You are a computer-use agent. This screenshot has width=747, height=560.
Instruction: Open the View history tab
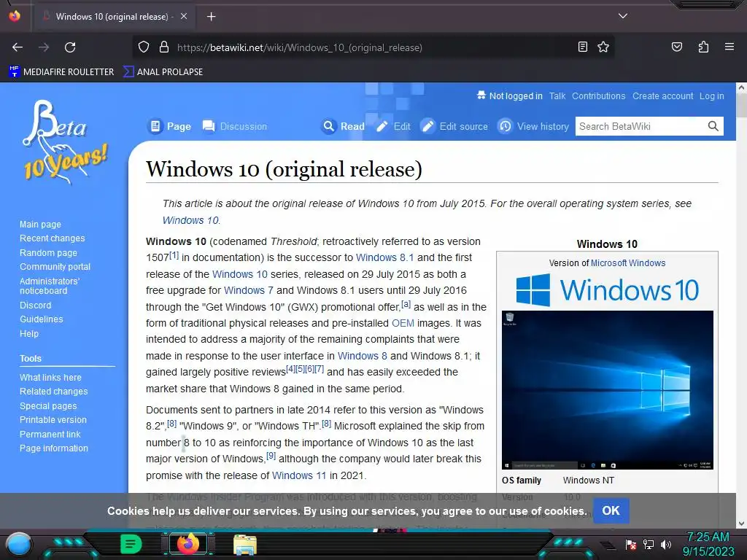[x=533, y=126]
